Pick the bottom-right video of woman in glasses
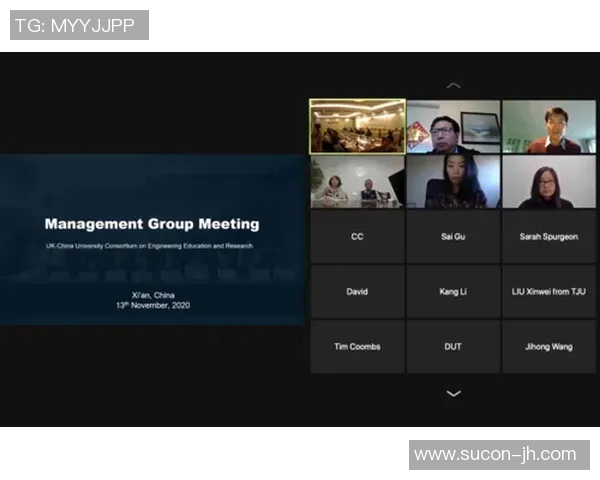The image size is (600, 480). pyautogui.click(x=548, y=181)
